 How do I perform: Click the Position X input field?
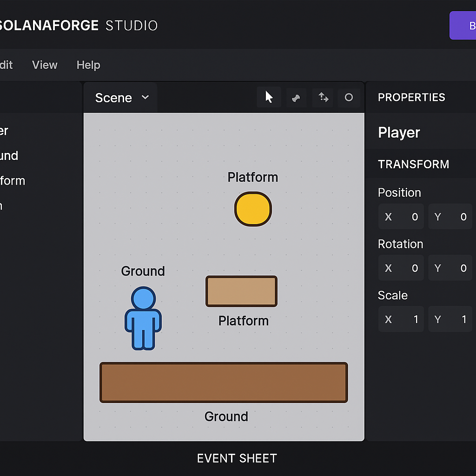click(401, 217)
